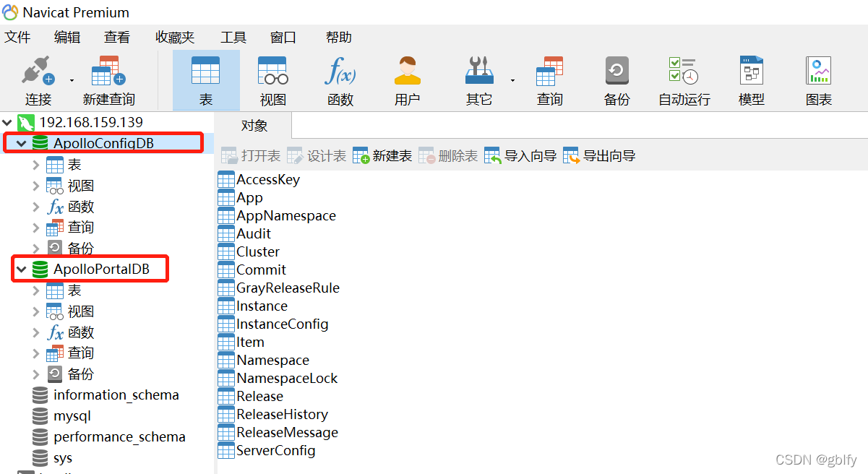Open the 收藏夹 menu

[175, 38]
